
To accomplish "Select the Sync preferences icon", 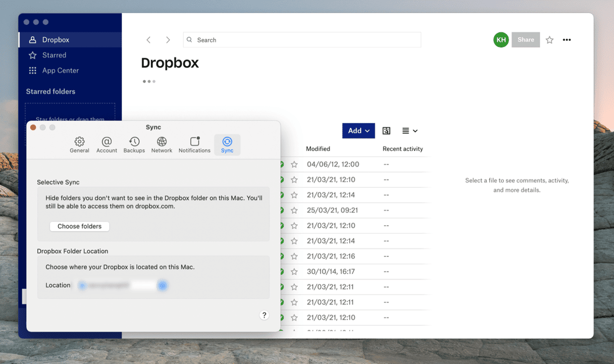I will click(227, 144).
